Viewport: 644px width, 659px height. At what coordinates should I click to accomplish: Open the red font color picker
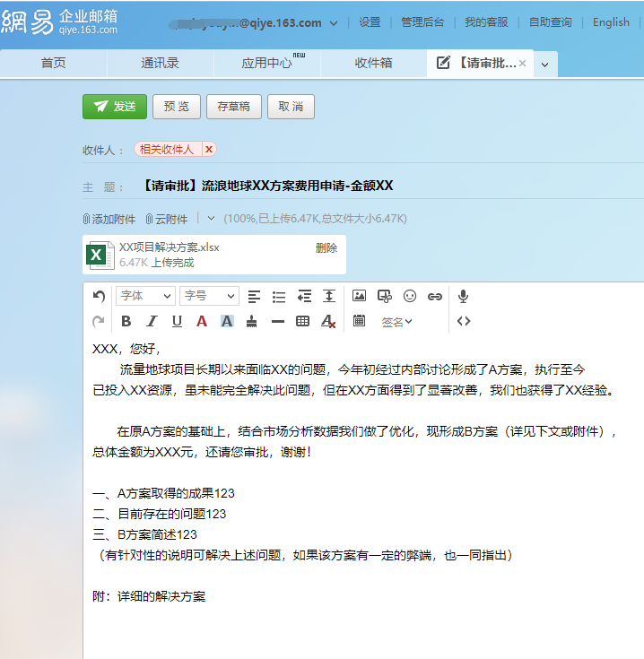click(x=202, y=322)
